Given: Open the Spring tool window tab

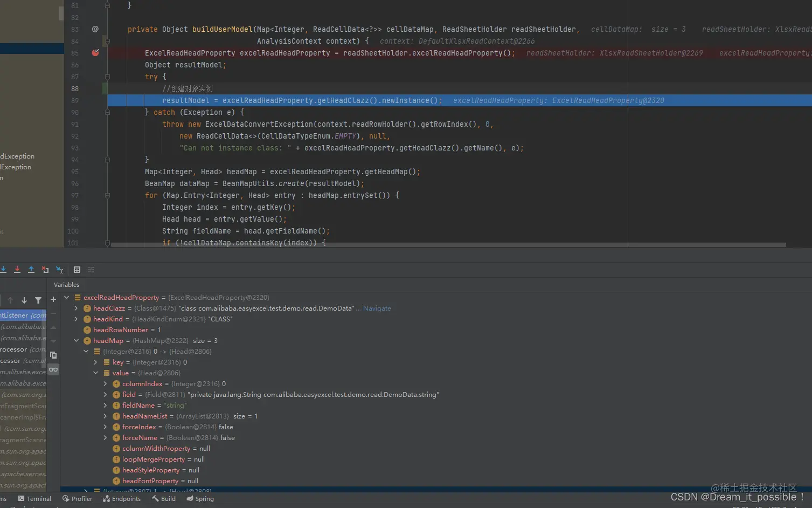Looking at the screenshot, I should pos(200,499).
